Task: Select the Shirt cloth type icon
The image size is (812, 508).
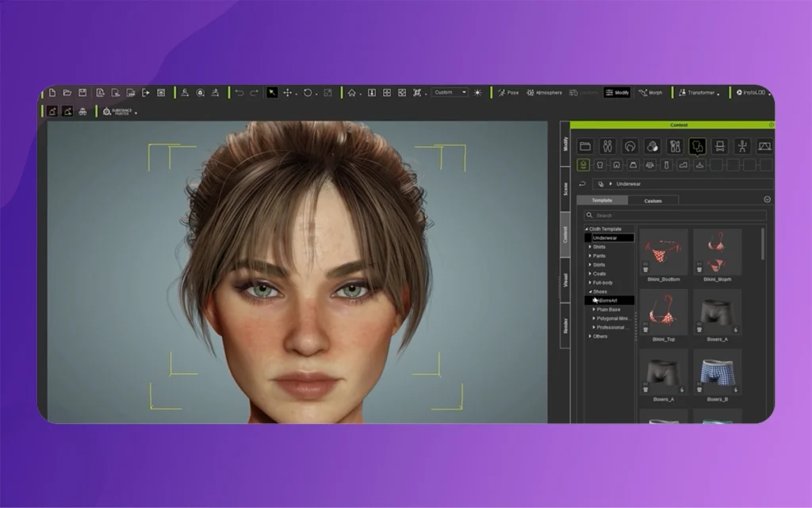Action: 599,165
